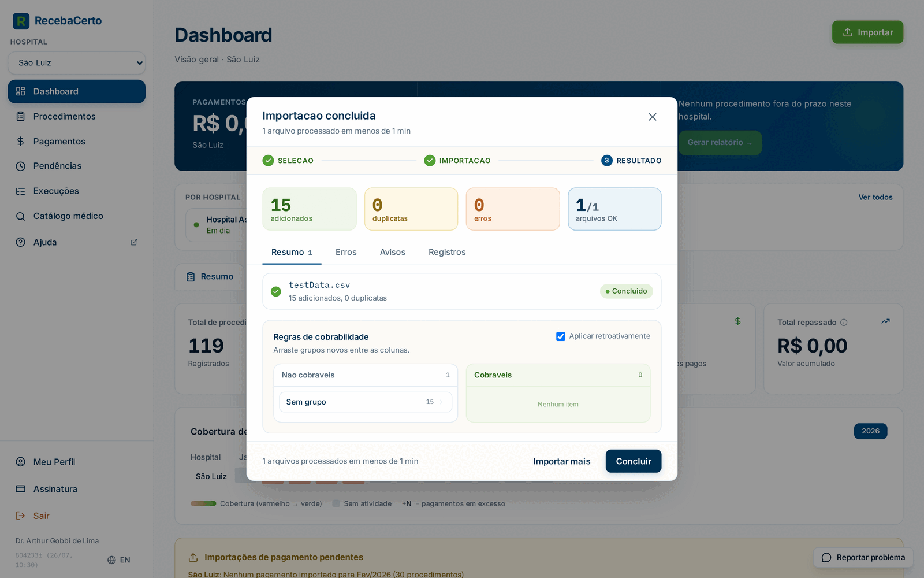The image size is (924, 578).
Task: Click the Resumo tab on the dashboard behind the dialog
Action: click(x=210, y=277)
